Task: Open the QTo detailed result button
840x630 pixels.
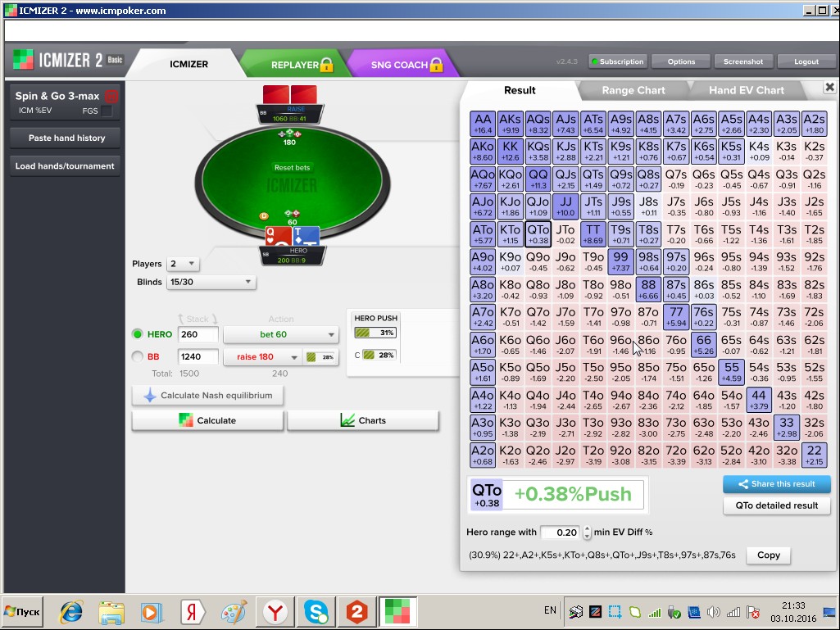Action: (x=777, y=505)
